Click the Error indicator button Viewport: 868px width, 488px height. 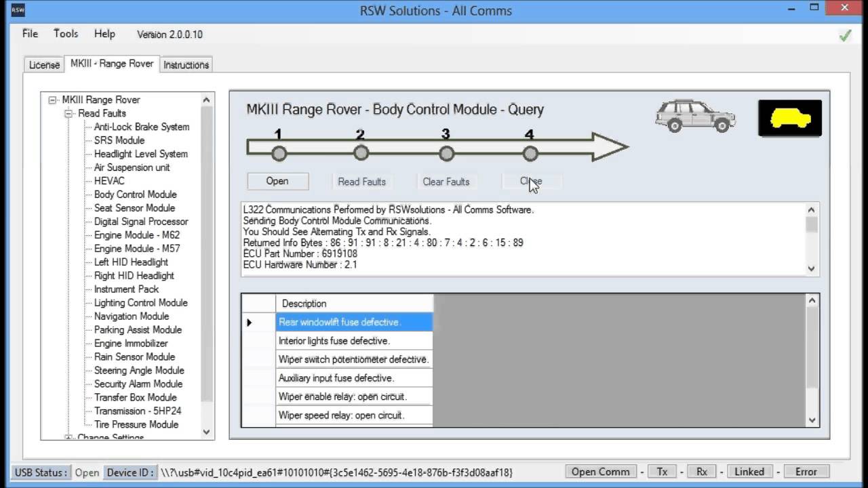point(806,472)
